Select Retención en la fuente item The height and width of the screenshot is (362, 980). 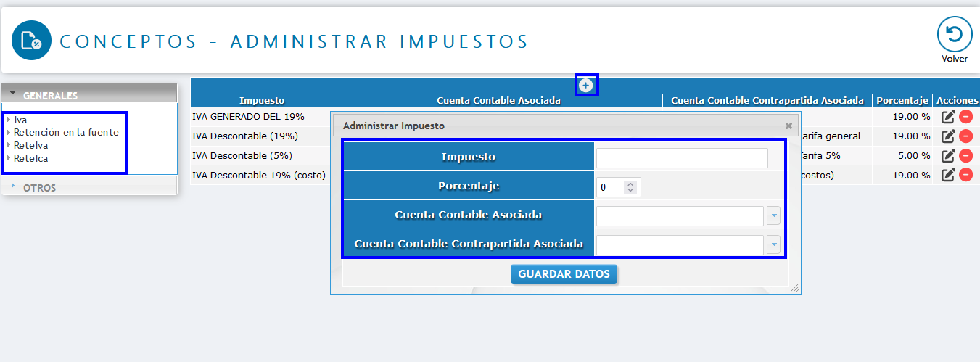[x=65, y=132]
